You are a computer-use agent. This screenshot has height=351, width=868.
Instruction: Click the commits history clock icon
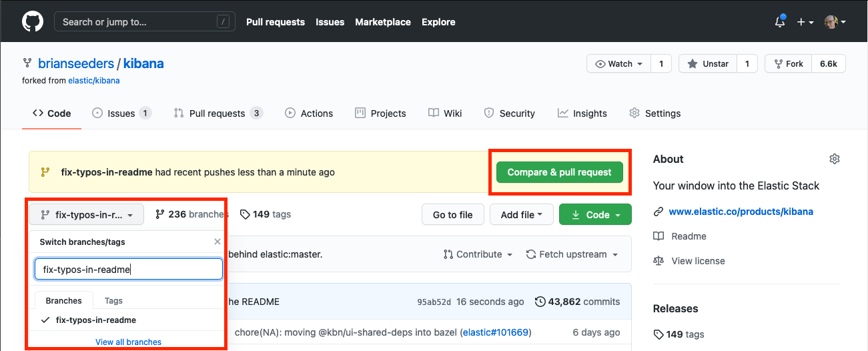[540, 302]
